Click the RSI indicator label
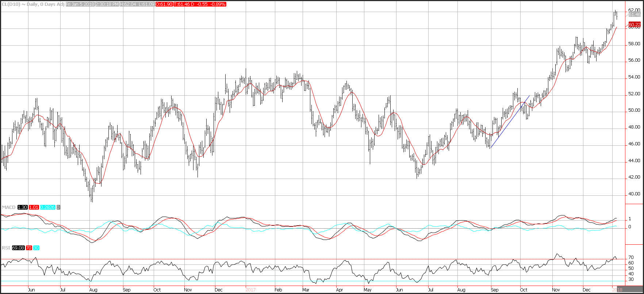The image size is (644, 294). pos(6,248)
